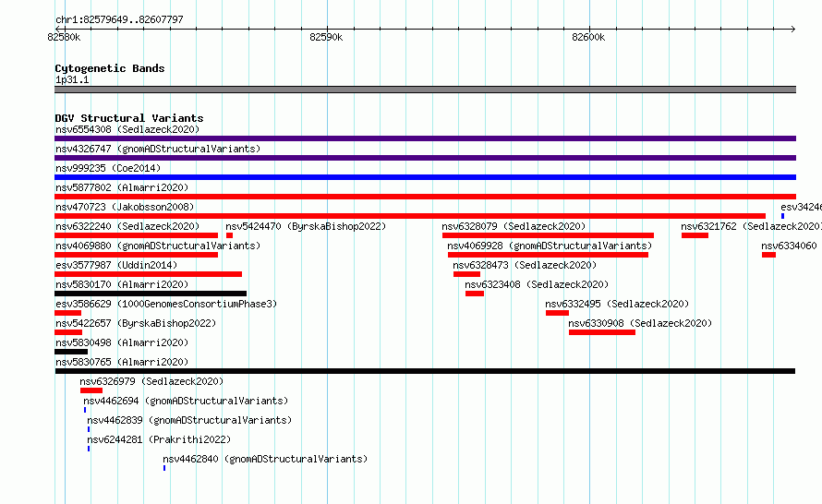Open the nsv5830765 (Almarri2020) label

point(122,362)
